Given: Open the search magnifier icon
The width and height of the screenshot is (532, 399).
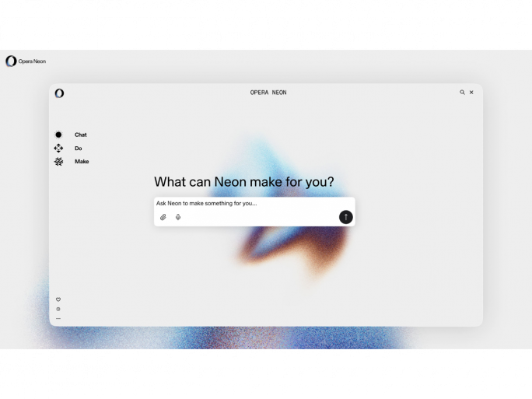Looking at the screenshot, I should pyautogui.click(x=462, y=93).
